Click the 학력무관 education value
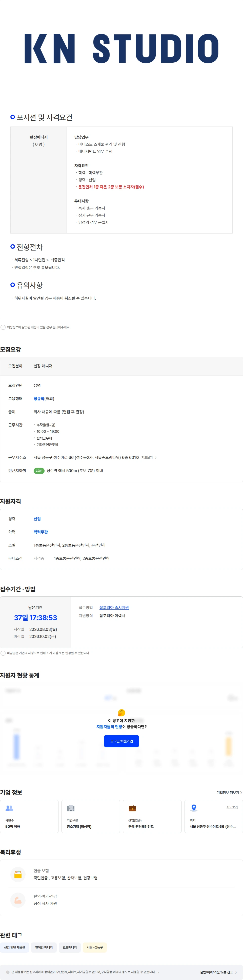The width and height of the screenshot is (243, 980). pyautogui.click(x=40, y=532)
